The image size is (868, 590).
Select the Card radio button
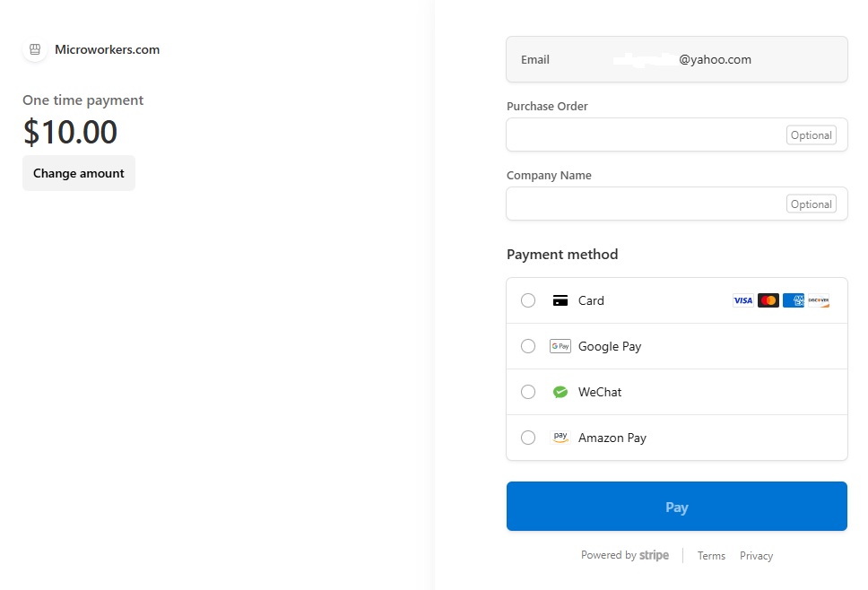(x=528, y=300)
